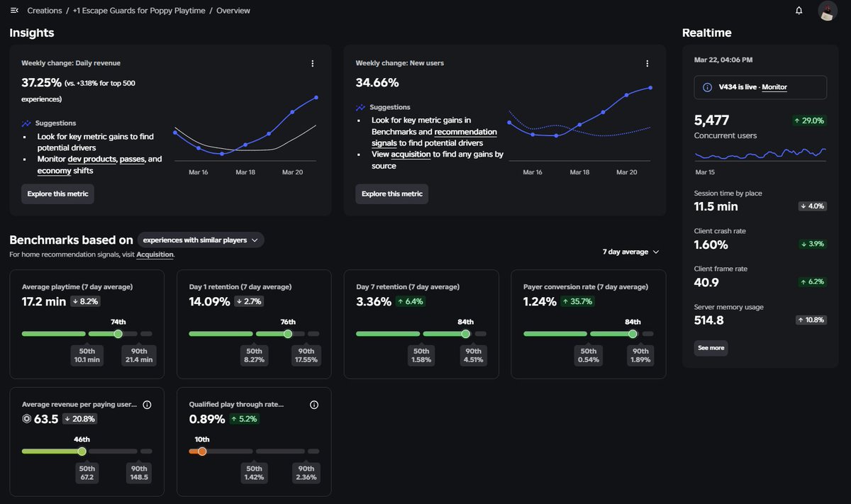Click Suggestions sparkle icon in New users card
The image size is (851, 504).
tap(361, 108)
